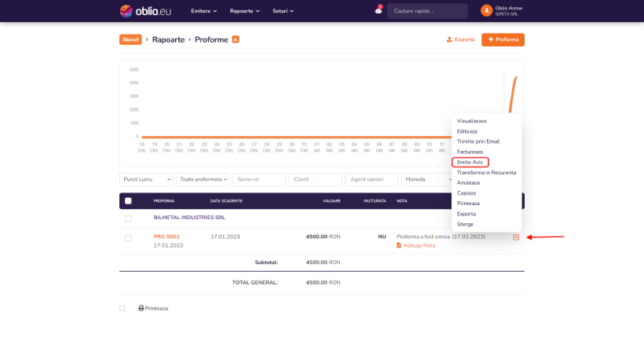The width and height of the screenshot is (644, 352).
Task: Expand the Rapoarte top menu
Action: click(245, 11)
